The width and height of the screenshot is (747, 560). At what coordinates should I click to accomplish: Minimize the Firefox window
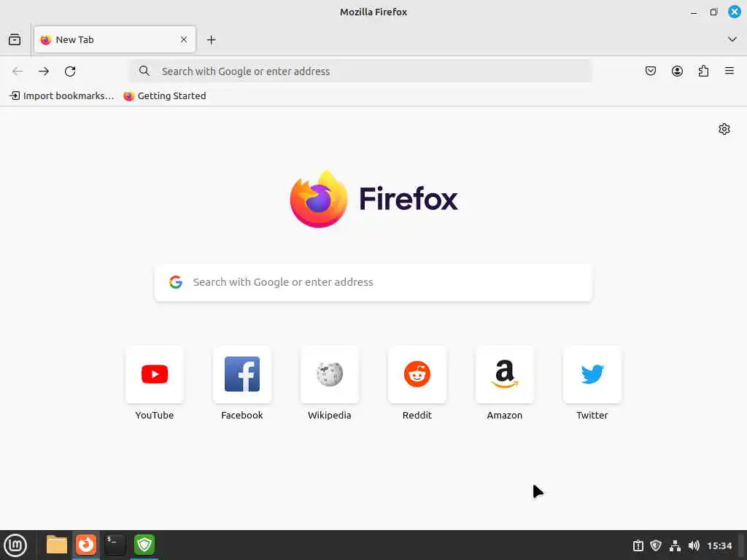pos(694,12)
